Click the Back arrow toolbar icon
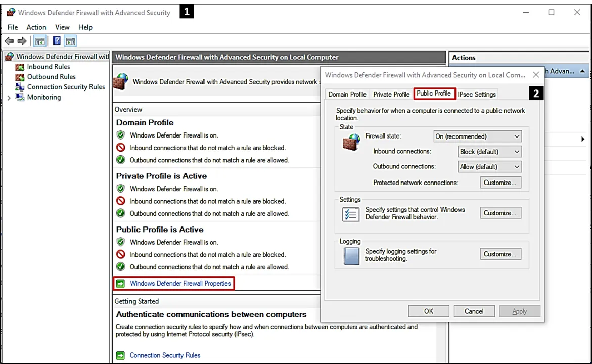The image size is (592, 364). coord(9,41)
